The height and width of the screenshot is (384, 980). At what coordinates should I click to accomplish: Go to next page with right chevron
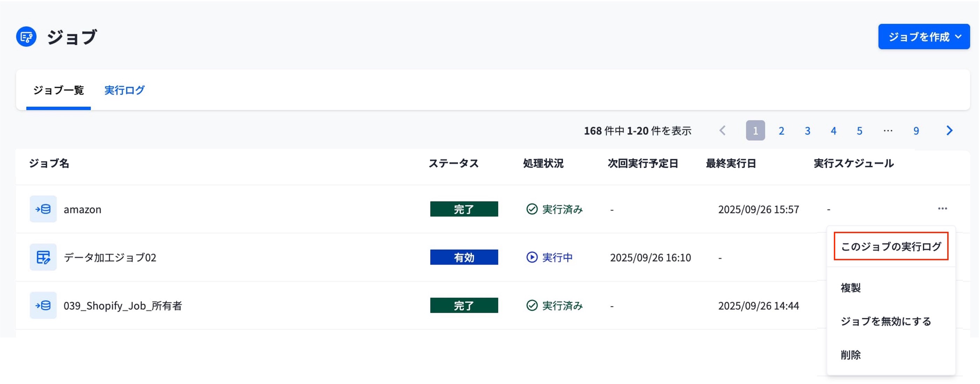click(x=950, y=131)
